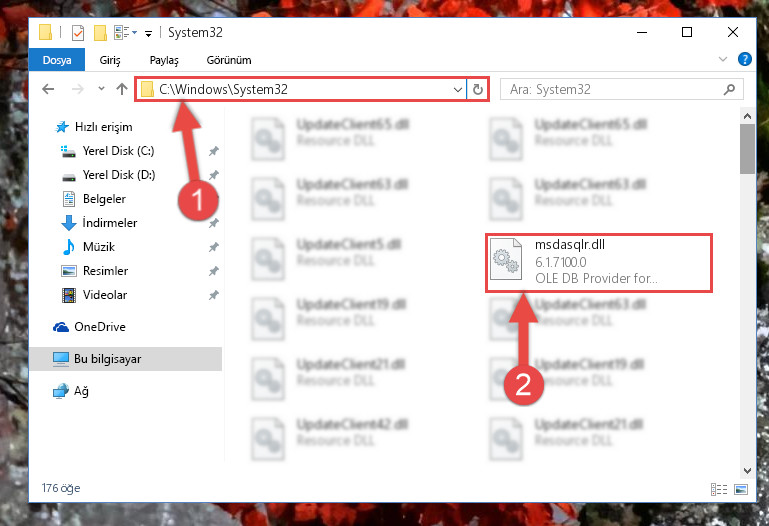Go up one folder level
Screen dimensions: 769x526
[x=122, y=89]
